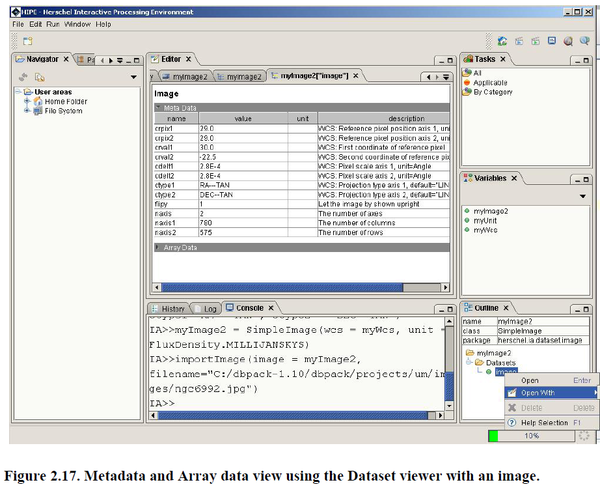Click the description column header
Screen dimensions: 600x491
point(383,119)
